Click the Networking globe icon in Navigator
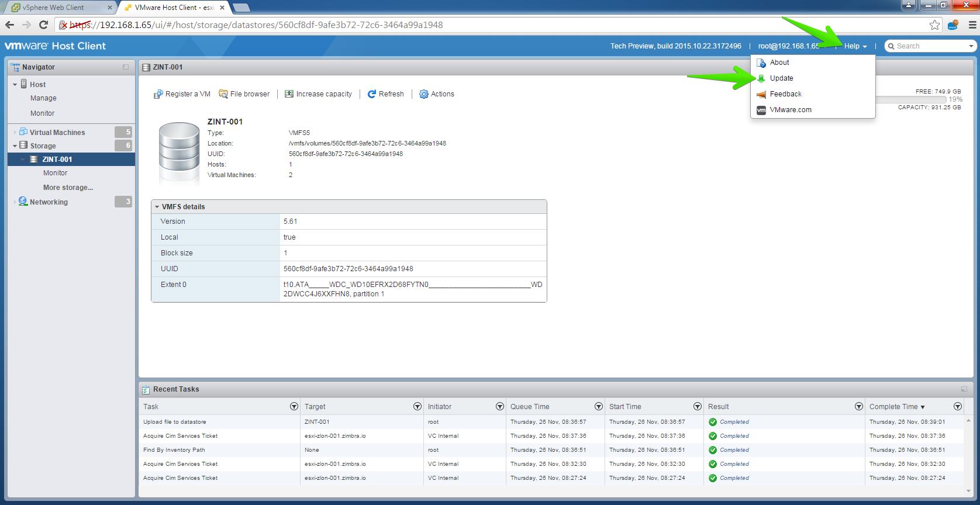This screenshot has height=505, width=980. tap(23, 202)
